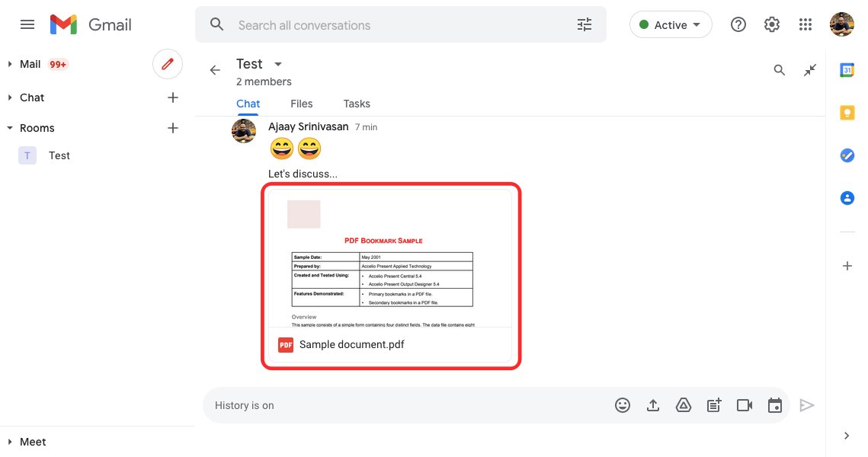
Task: Open the Active status dropdown
Action: pos(671,25)
